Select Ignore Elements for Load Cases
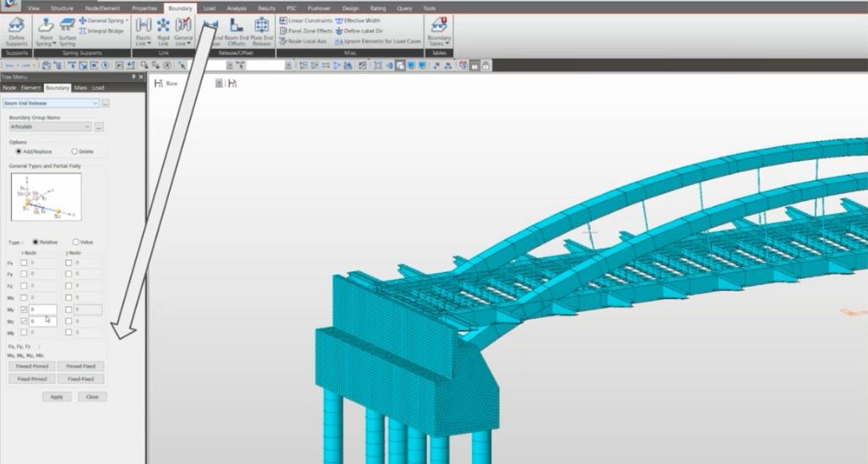The width and height of the screenshot is (868, 464). coord(377,41)
